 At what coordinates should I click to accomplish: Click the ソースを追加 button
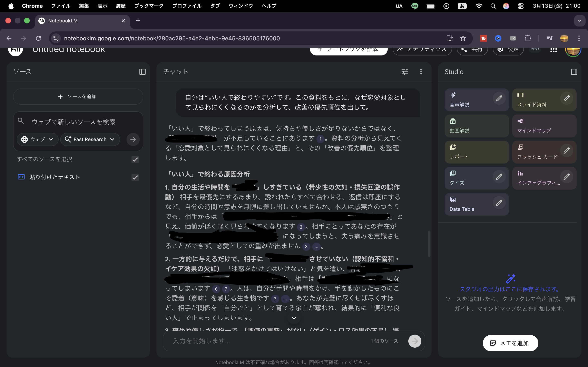(78, 97)
